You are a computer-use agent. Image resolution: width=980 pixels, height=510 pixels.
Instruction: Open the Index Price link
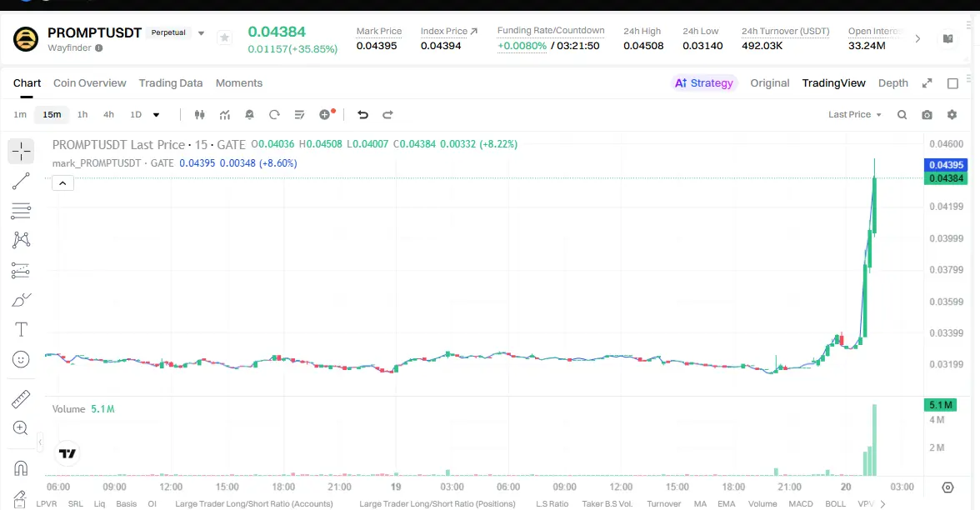click(448, 31)
